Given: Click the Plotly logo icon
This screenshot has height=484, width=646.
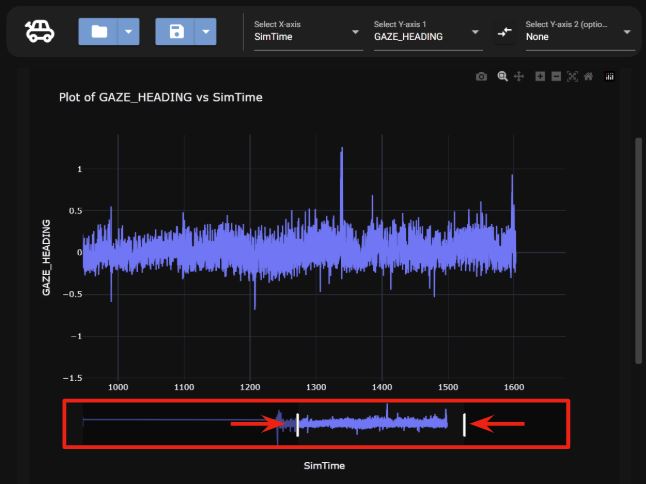Looking at the screenshot, I should (610, 76).
